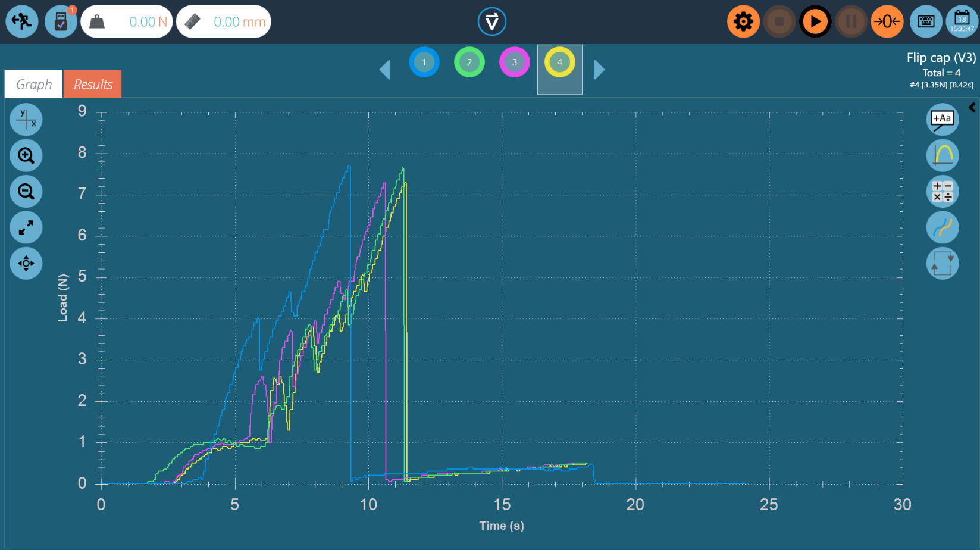Click the orange settings gear icon
The width and height of the screenshot is (980, 550).
pos(743,22)
